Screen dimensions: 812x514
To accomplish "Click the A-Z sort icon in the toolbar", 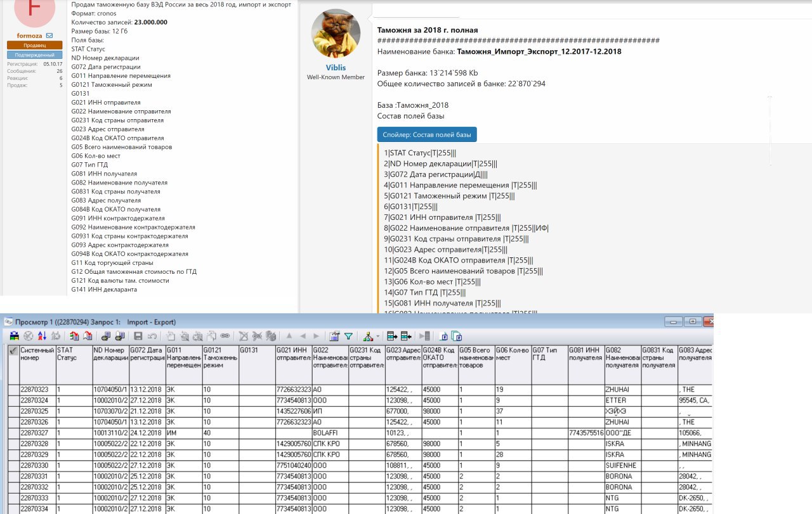I will [x=42, y=336].
